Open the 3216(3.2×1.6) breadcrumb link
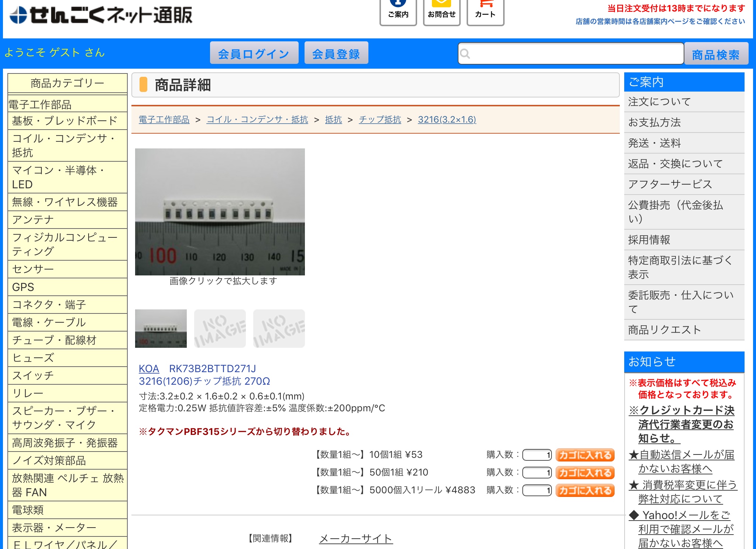The height and width of the screenshot is (549, 756). (447, 120)
